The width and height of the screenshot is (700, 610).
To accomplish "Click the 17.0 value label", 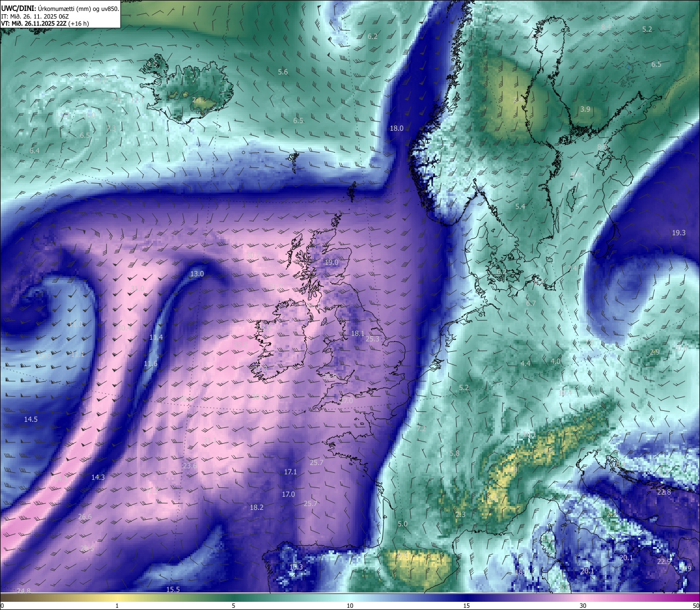I will tap(288, 494).
